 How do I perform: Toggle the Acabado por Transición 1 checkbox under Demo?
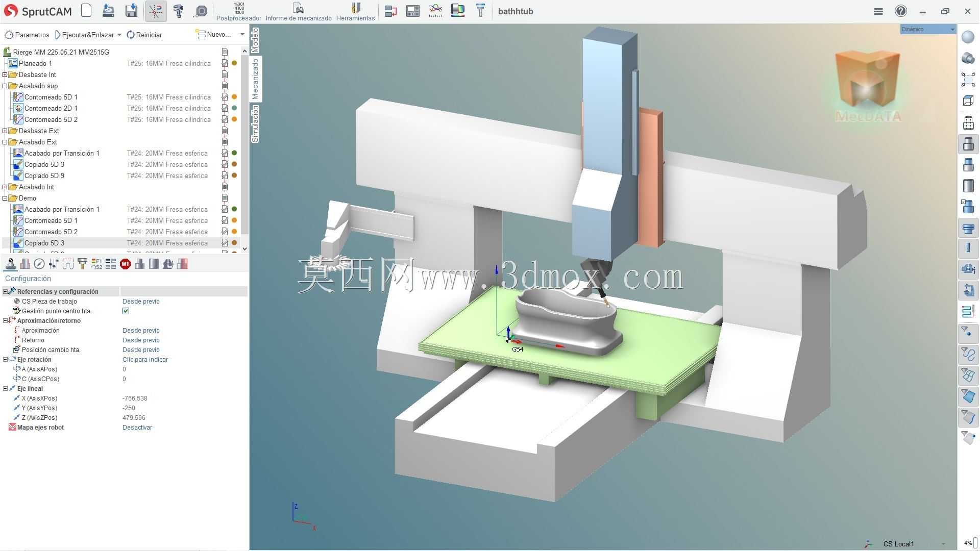click(225, 209)
